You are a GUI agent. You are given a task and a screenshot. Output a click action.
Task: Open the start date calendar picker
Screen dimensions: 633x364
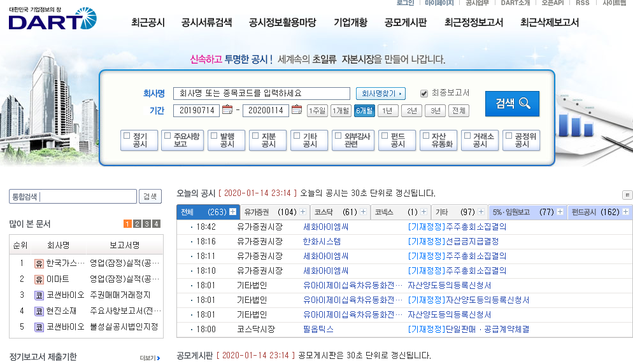coord(227,109)
